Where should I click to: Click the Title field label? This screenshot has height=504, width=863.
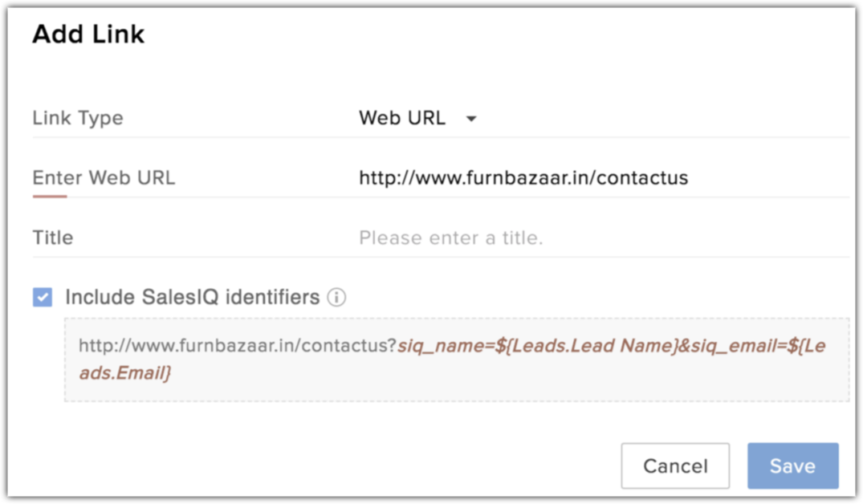pos(53,238)
